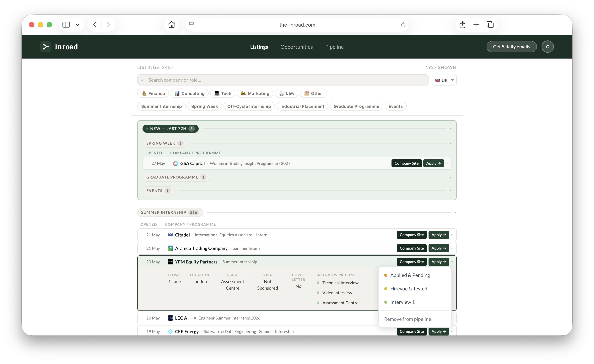Open Company Site for YFM Equity Partners

[x=412, y=262]
